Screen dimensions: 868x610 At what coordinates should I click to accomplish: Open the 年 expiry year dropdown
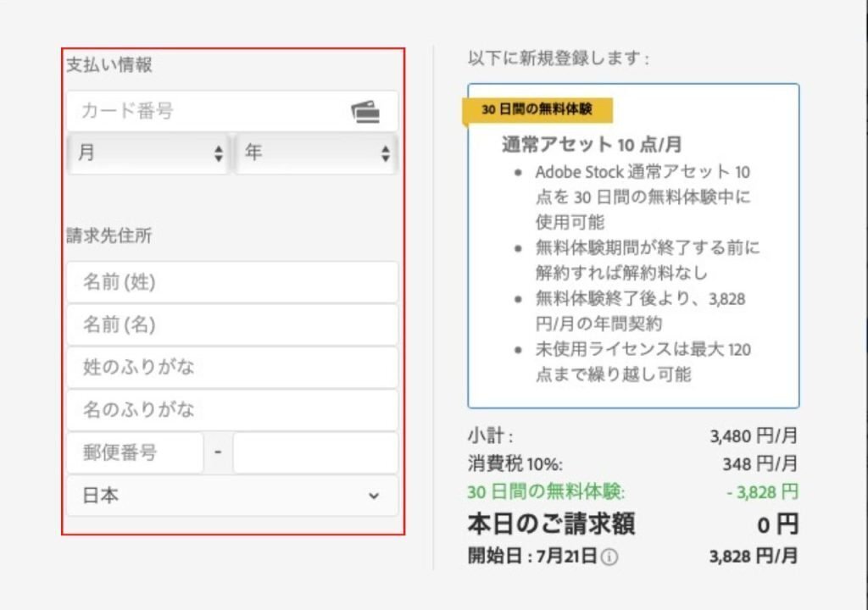point(316,153)
